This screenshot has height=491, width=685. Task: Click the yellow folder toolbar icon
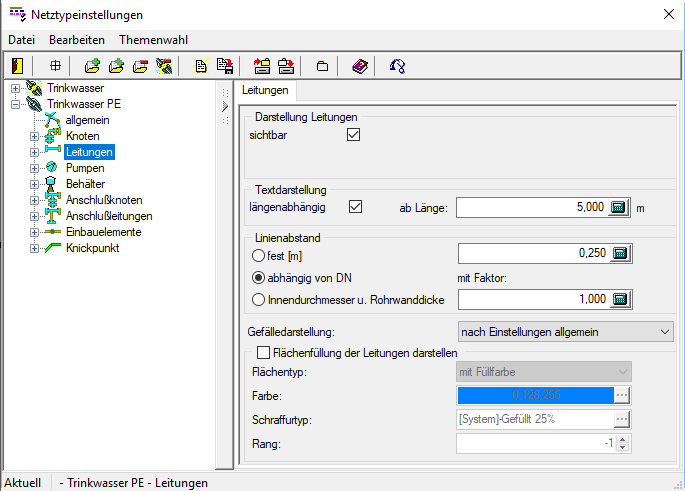click(x=322, y=66)
